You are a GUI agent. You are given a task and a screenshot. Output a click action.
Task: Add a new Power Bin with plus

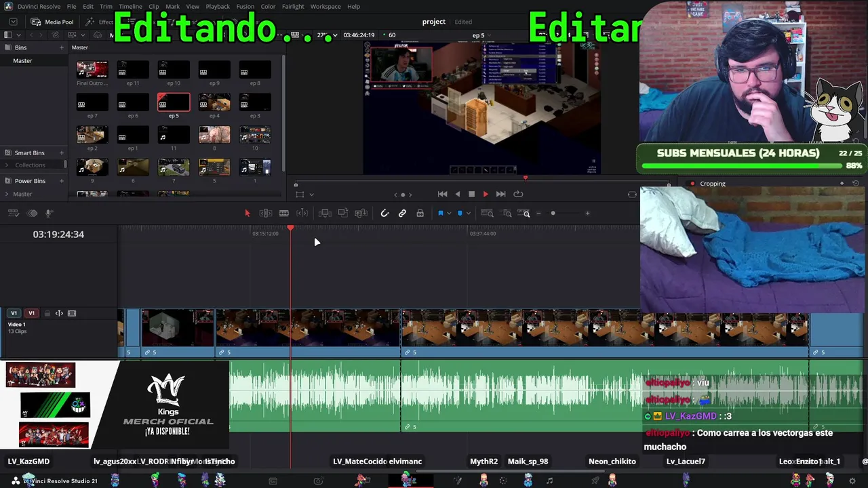coord(61,181)
